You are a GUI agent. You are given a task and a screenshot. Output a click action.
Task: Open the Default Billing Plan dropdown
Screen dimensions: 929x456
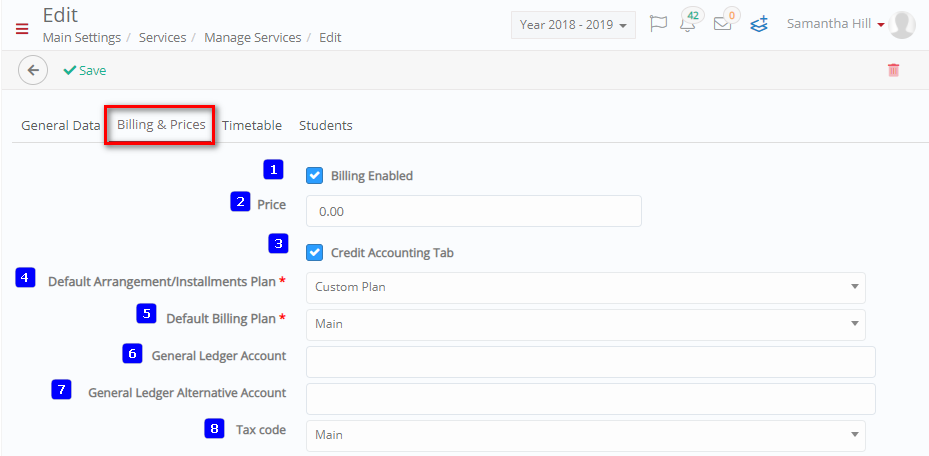tap(585, 325)
